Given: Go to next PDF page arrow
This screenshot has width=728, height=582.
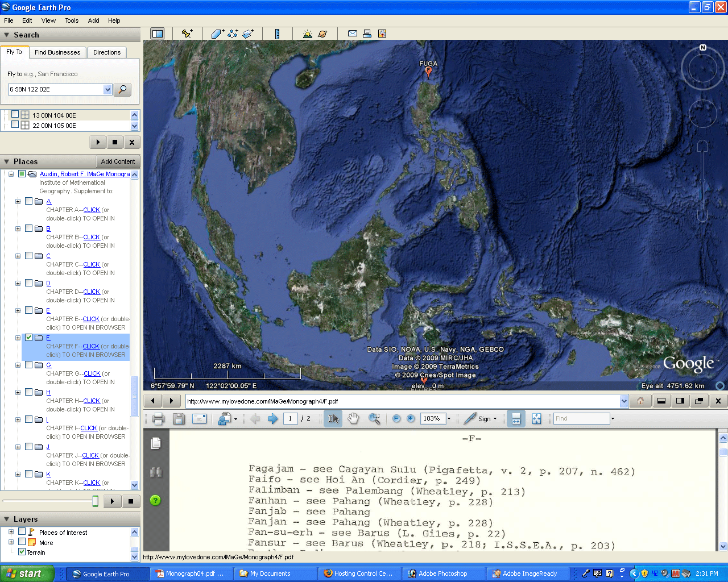Looking at the screenshot, I should click(273, 419).
